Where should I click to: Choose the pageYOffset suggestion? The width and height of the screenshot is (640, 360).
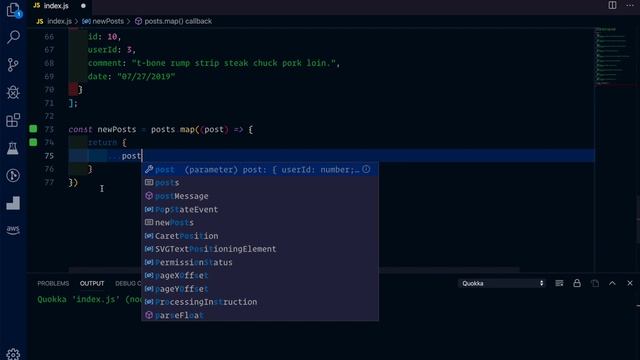[260, 289]
